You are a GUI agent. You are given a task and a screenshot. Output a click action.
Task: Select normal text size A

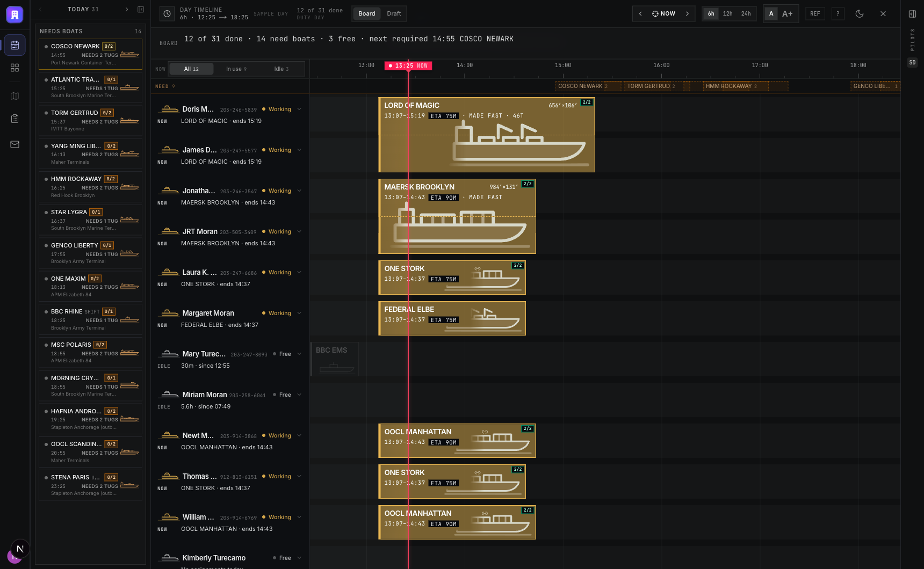[771, 14]
